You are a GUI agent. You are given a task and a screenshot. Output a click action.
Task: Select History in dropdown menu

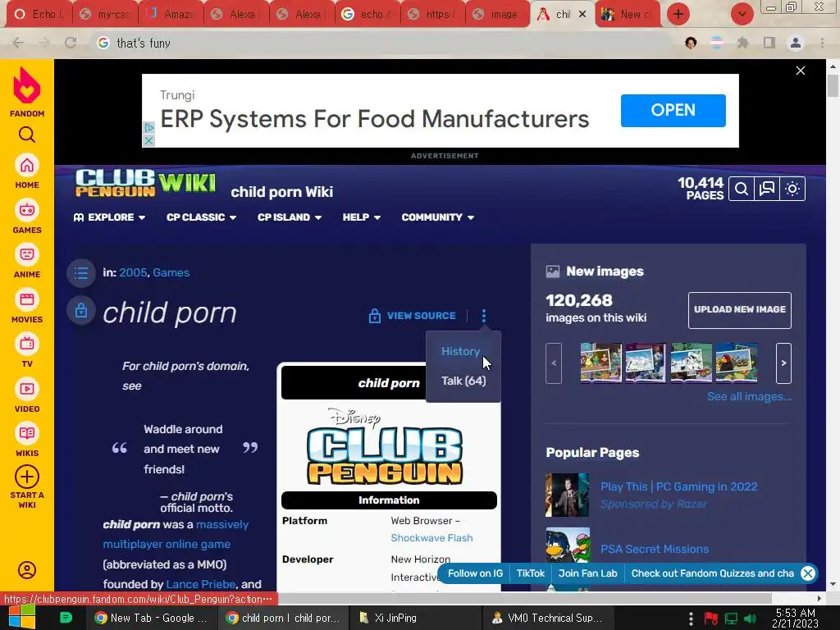click(x=461, y=351)
